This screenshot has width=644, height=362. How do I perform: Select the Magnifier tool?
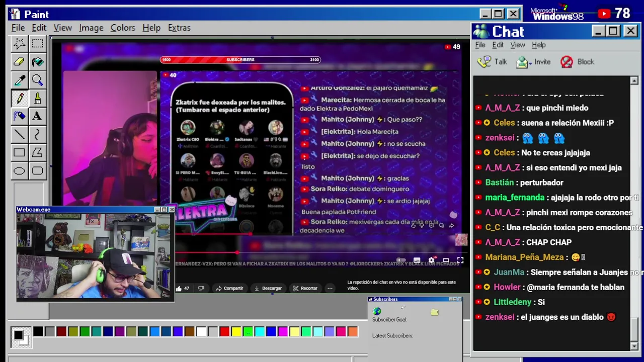pyautogui.click(x=37, y=80)
